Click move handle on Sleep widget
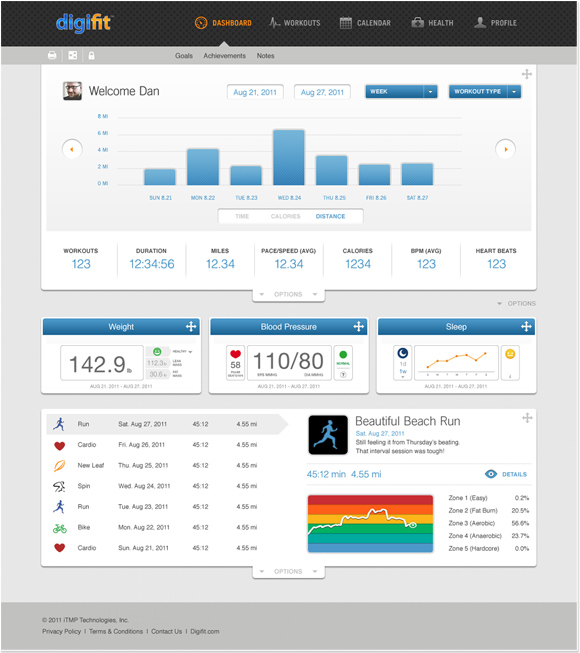The height and width of the screenshot is (653, 580). pyautogui.click(x=526, y=326)
